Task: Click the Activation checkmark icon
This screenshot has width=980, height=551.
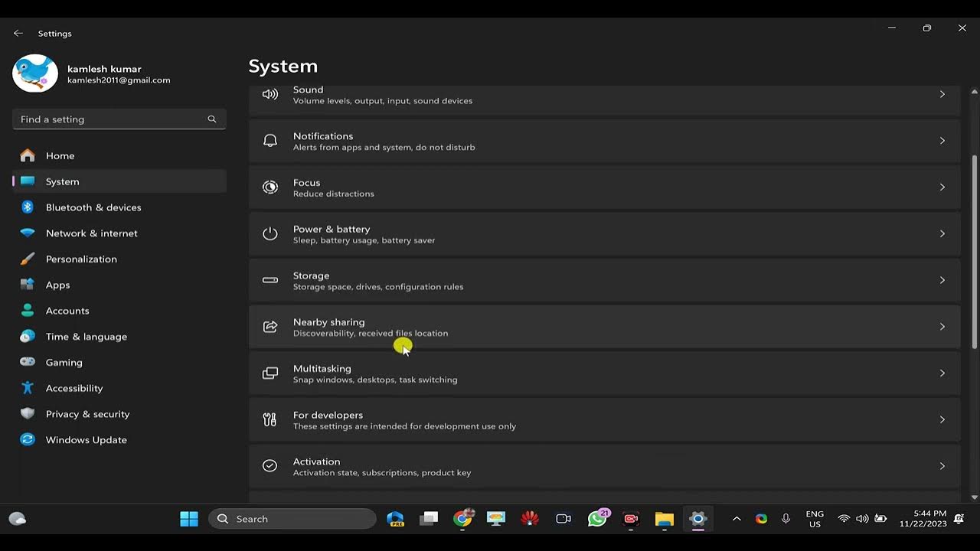Action: tap(270, 466)
